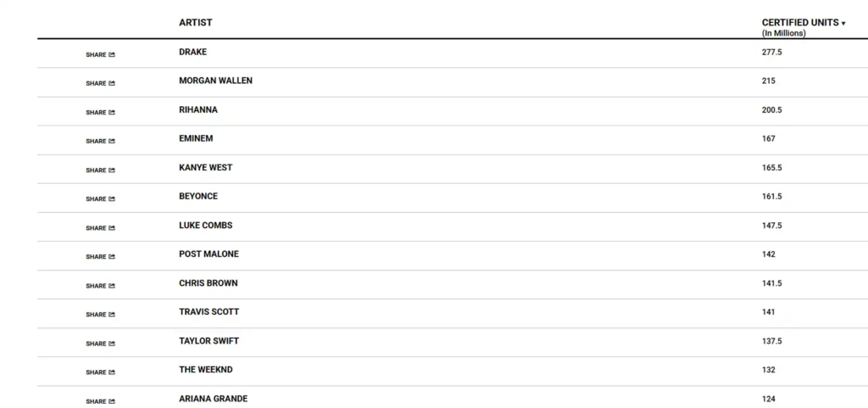Click the Artist column header
The image size is (868, 408).
point(196,23)
